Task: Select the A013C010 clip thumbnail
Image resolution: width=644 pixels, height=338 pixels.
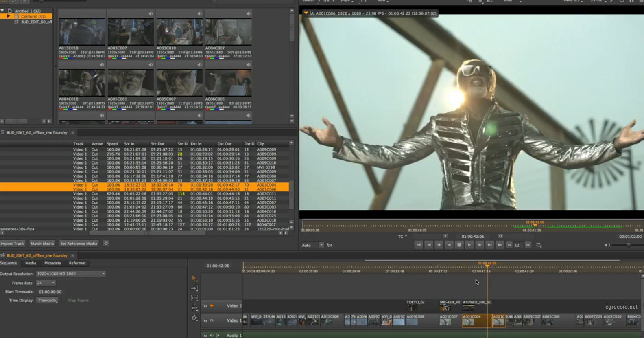Action: click(x=82, y=32)
